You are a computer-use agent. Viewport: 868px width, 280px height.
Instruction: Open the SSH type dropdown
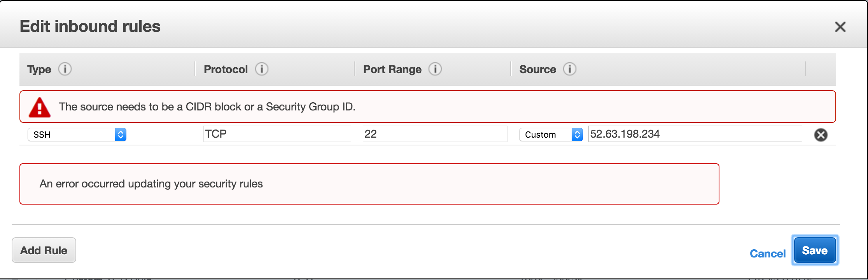point(77,135)
